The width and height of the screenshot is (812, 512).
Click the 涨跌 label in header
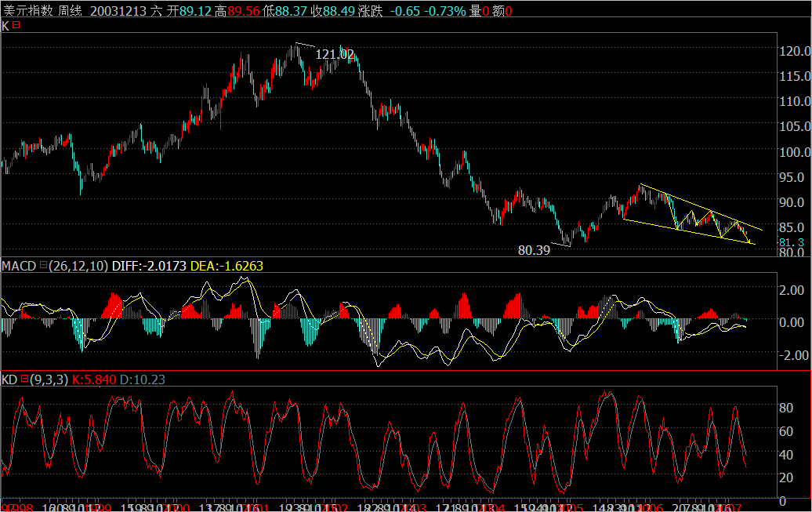point(370,11)
